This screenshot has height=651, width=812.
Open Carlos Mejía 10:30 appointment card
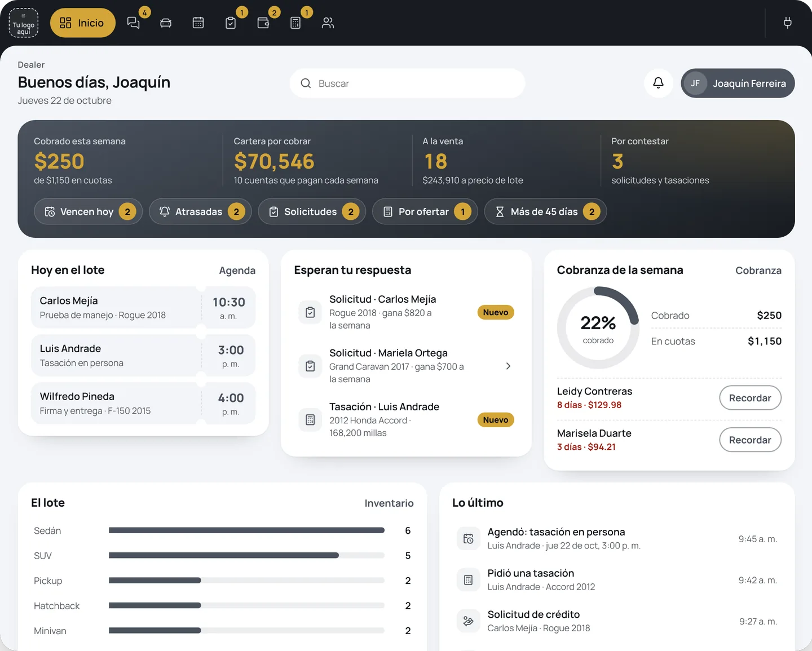tap(143, 308)
